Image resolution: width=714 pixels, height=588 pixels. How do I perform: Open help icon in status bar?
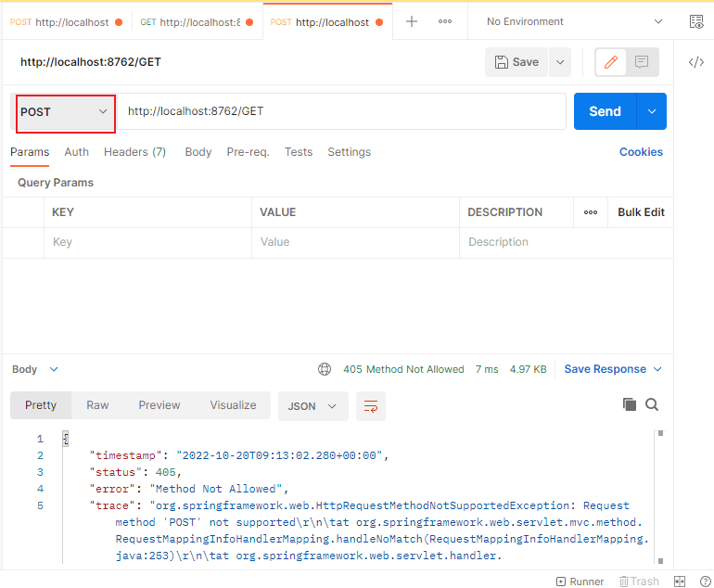705,582
